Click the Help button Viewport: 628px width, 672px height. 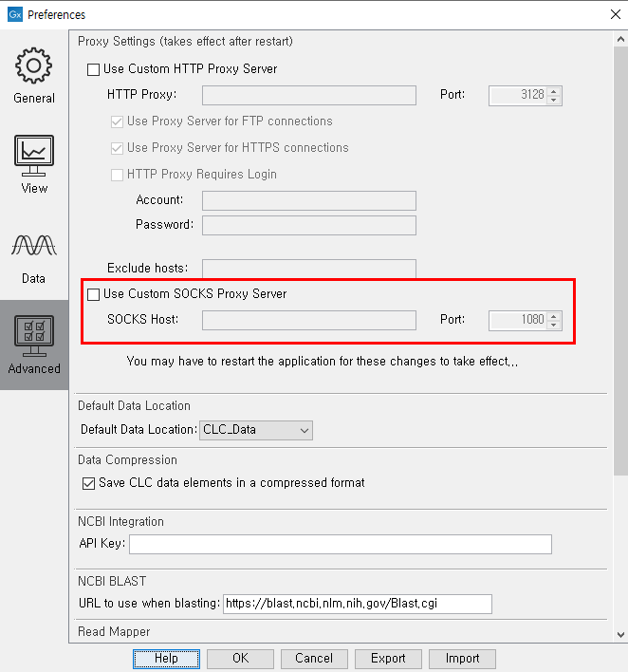(x=166, y=659)
